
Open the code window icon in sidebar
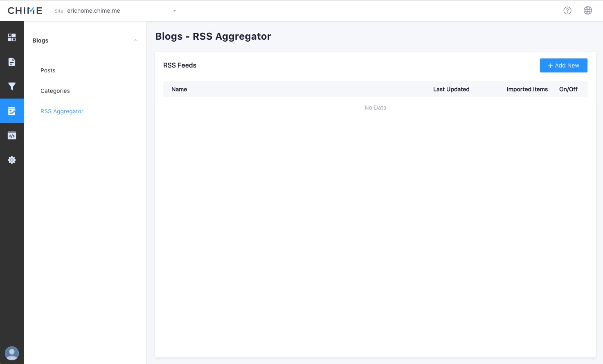coord(12,135)
